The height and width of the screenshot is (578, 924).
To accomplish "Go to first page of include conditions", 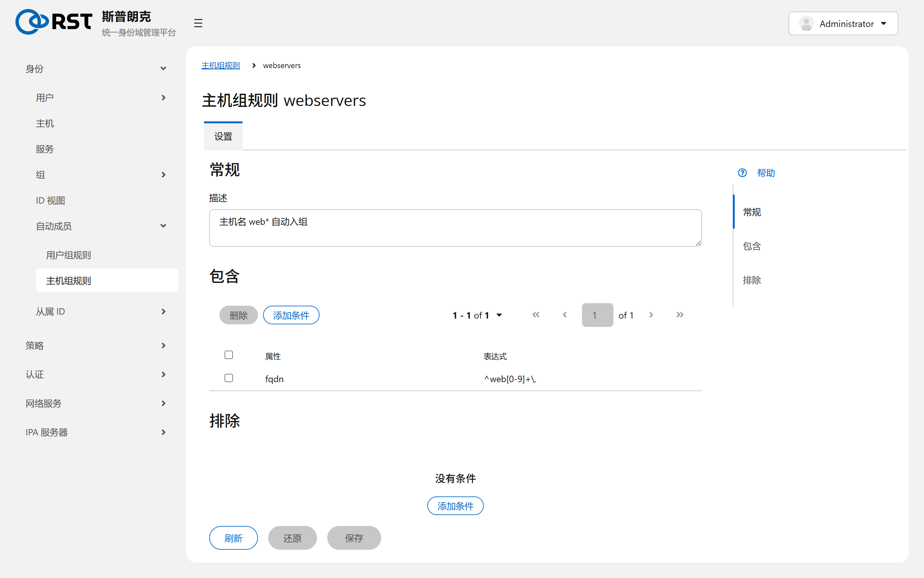I will coord(536,315).
